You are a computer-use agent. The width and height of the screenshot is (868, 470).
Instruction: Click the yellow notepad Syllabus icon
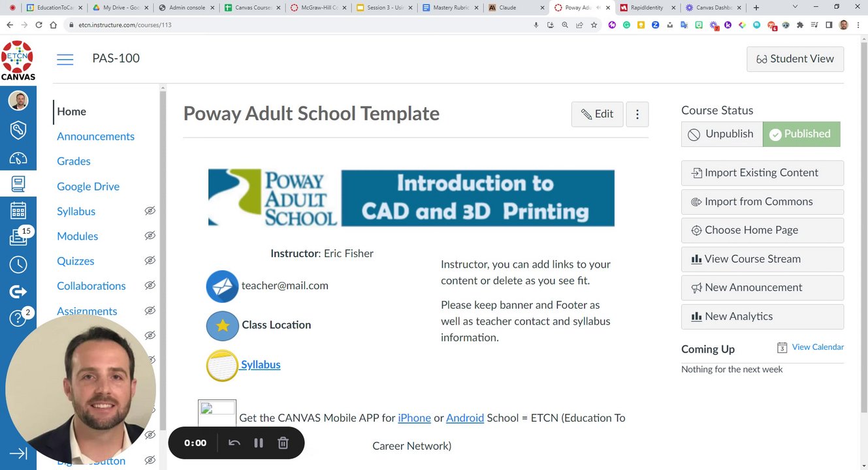pos(222,366)
